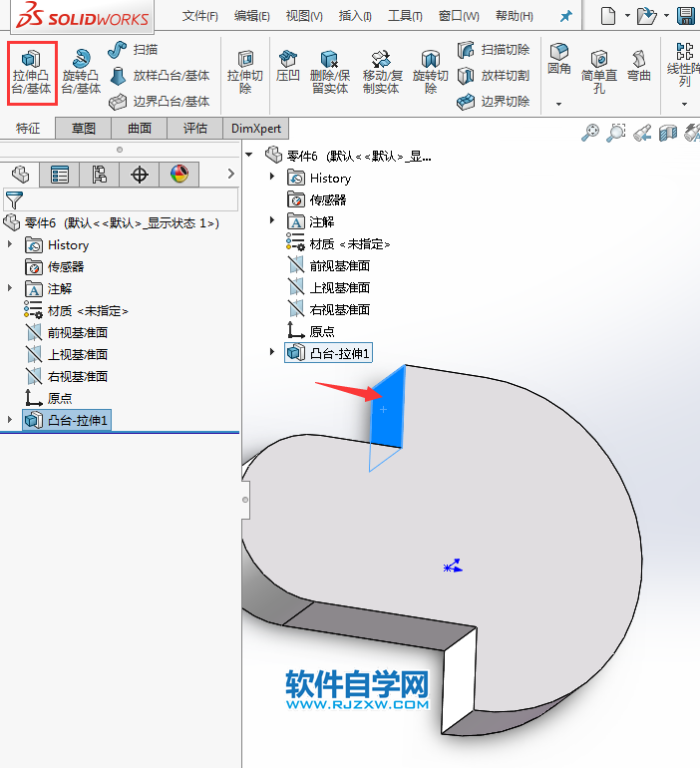Click the Zoom to Fit magnifier icon
The width and height of the screenshot is (700, 768).
[x=590, y=133]
